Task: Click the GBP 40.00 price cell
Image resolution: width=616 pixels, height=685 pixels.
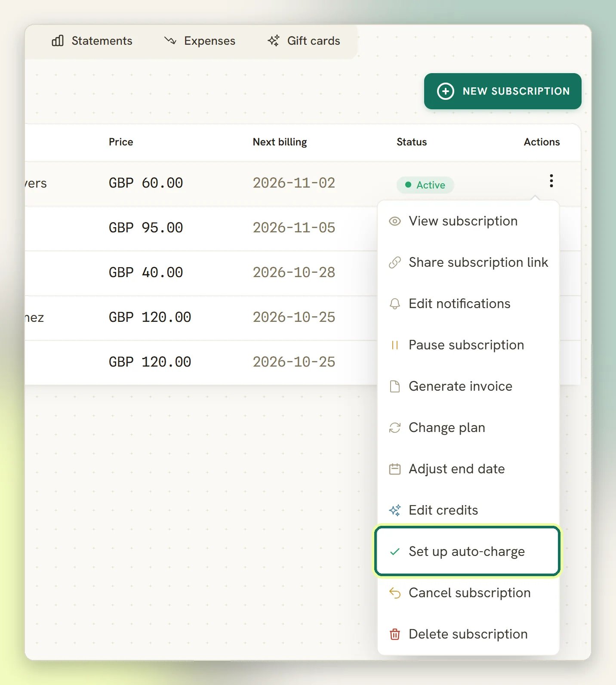Action: tap(146, 272)
